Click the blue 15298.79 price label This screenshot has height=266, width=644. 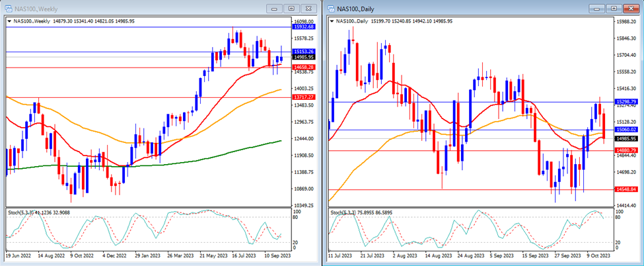(x=626, y=101)
